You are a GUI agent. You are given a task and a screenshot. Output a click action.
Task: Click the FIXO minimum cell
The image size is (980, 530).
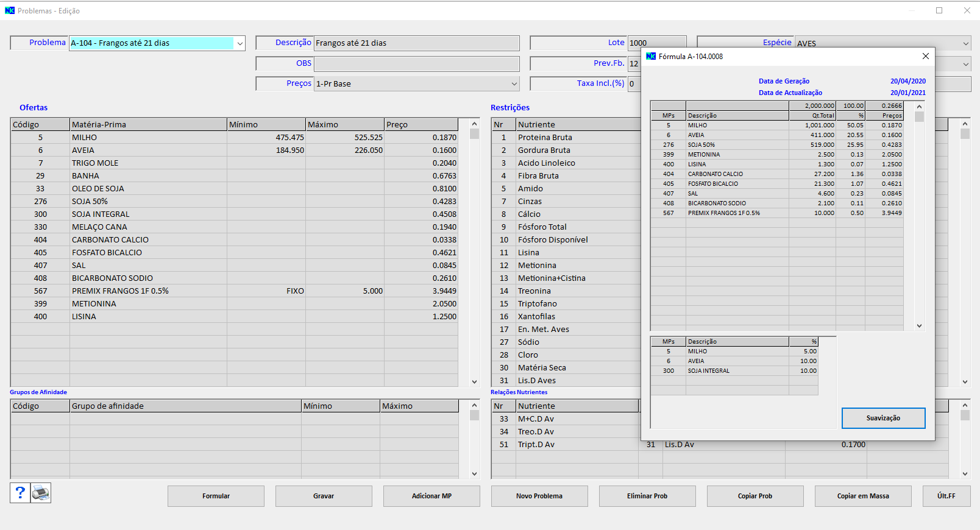266,291
